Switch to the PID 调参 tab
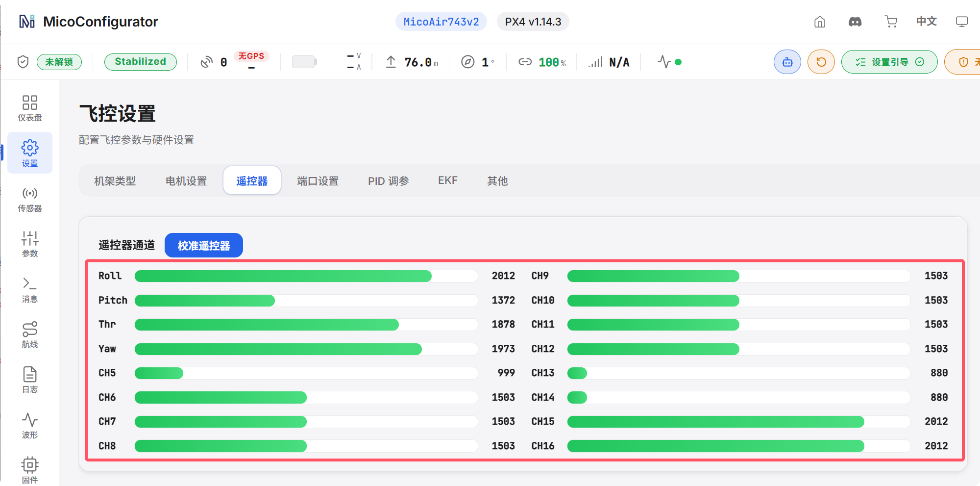Viewport: 980px width, 486px height. (389, 181)
